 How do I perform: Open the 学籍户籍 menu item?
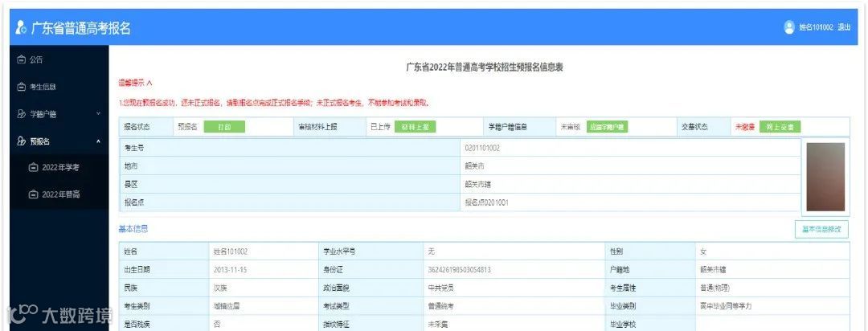point(43,114)
